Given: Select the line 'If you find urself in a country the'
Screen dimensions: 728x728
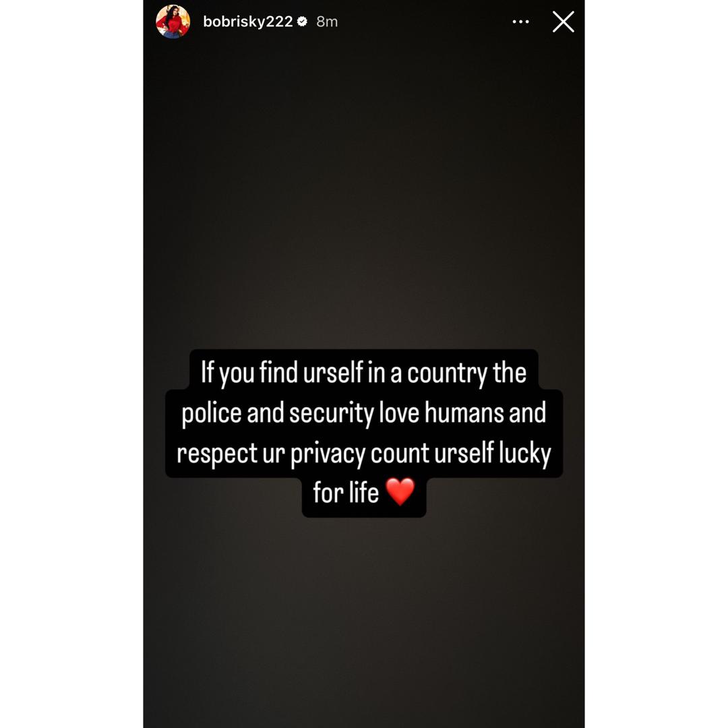Looking at the screenshot, I should click(x=363, y=373).
